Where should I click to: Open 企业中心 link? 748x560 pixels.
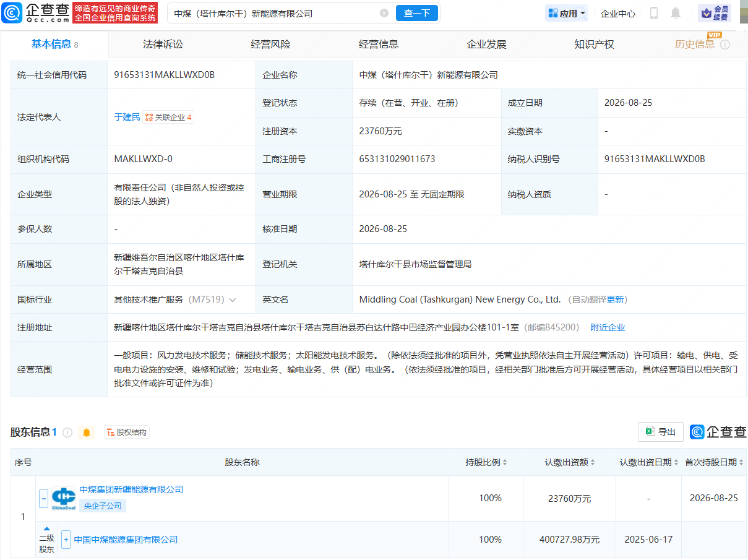click(618, 13)
